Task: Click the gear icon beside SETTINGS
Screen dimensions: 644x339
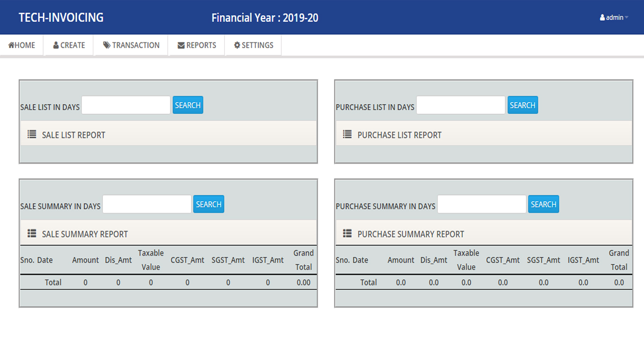Action: (x=237, y=45)
